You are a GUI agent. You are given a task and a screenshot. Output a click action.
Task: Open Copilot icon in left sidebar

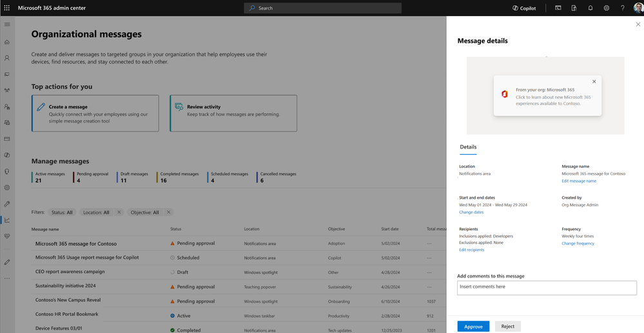[x=7, y=155]
